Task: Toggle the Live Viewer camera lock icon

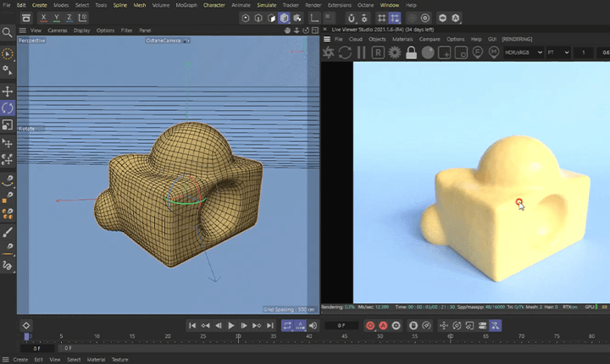Action: (x=411, y=52)
